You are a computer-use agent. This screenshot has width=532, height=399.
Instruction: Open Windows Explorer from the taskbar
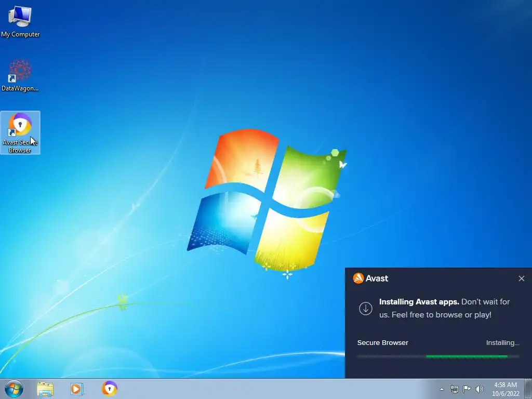click(x=45, y=389)
